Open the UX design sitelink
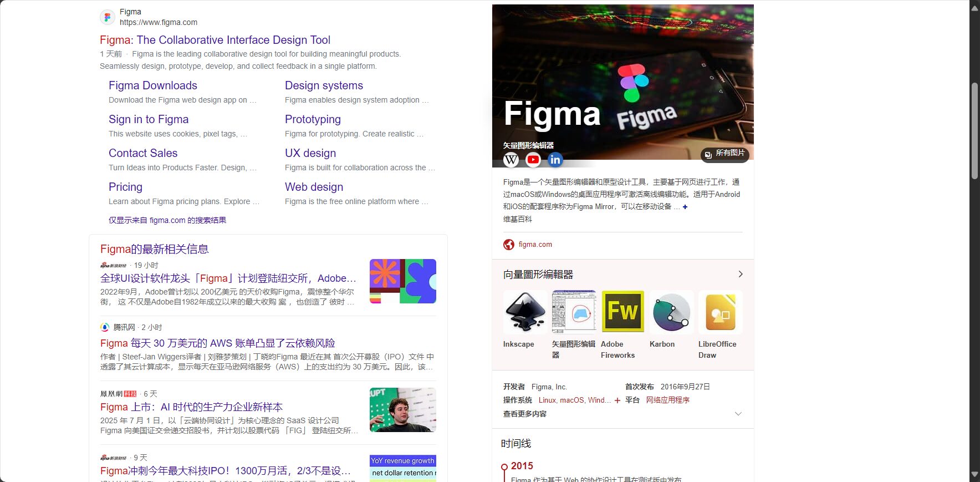980x482 pixels. (310, 153)
